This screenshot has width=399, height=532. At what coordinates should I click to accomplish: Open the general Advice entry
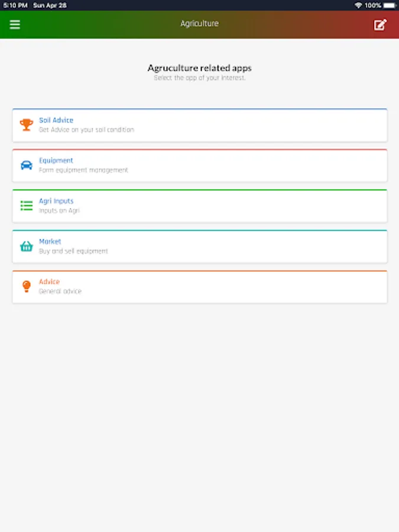click(x=49, y=281)
